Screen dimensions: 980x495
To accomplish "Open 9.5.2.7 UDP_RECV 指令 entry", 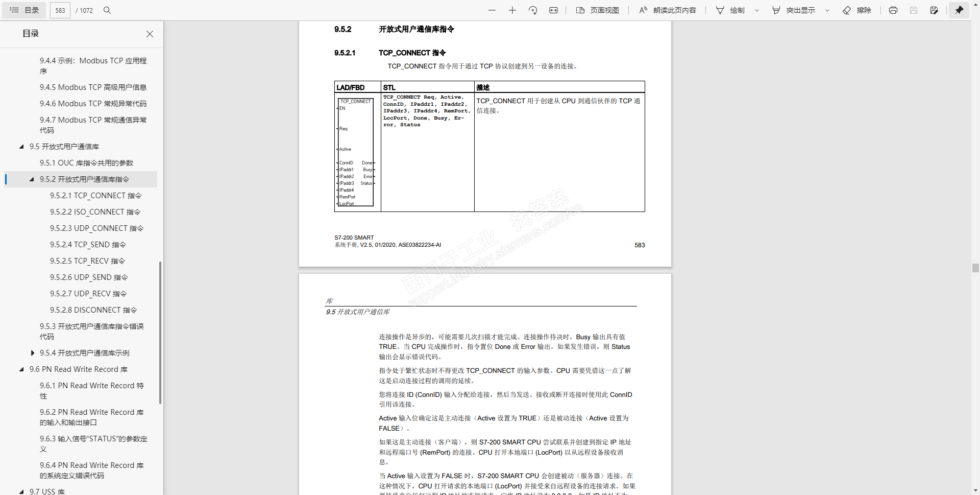I will coord(89,294).
